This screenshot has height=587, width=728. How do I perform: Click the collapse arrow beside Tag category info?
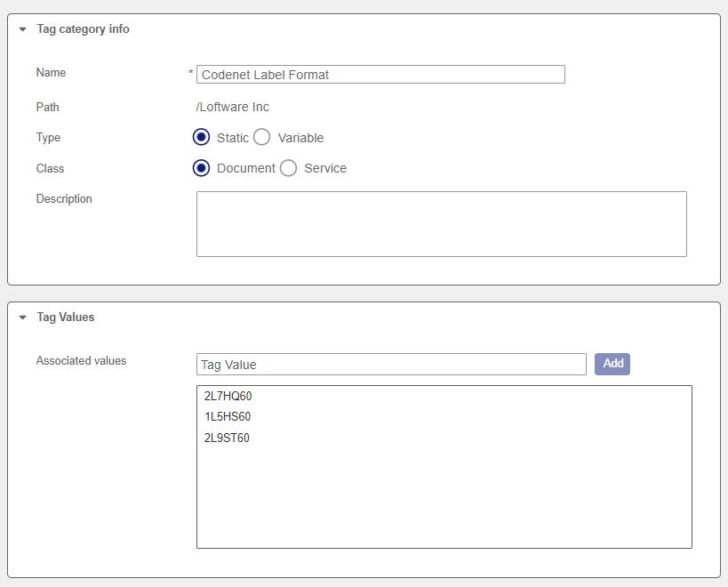(x=22, y=29)
